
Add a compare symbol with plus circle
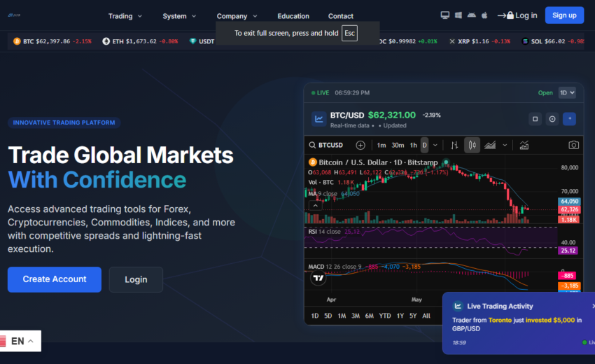coord(360,145)
